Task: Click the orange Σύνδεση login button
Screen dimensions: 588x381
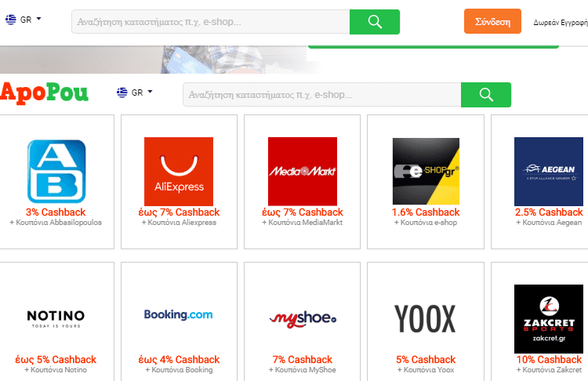Action: pos(492,21)
